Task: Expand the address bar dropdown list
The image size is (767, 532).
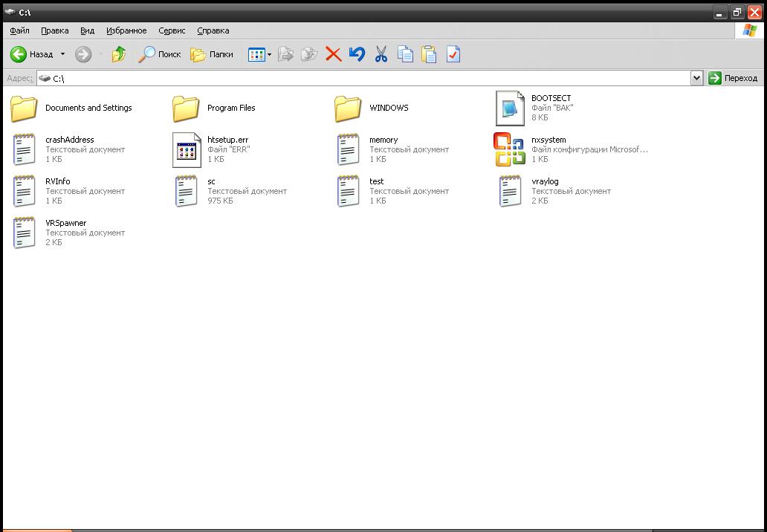Action: [x=696, y=78]
